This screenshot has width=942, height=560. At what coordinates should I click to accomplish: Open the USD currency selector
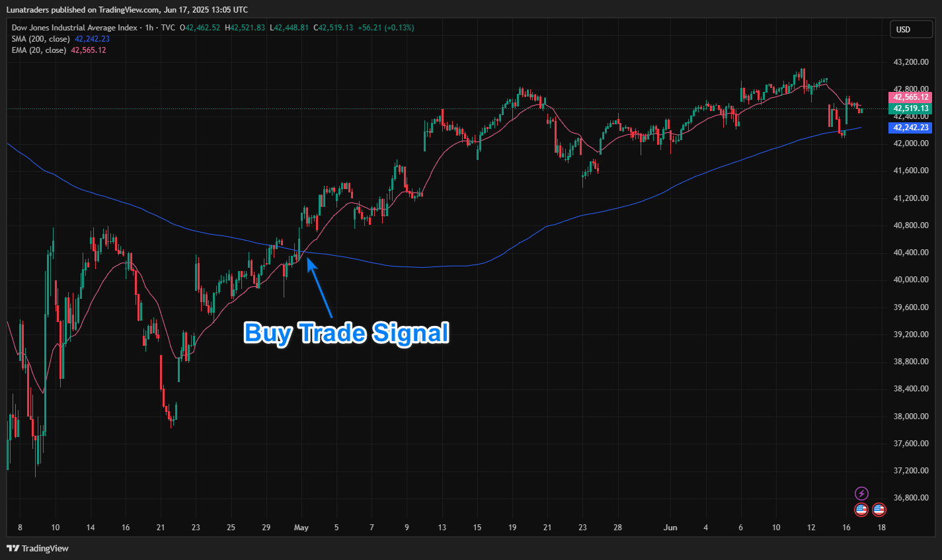point(910,29)
